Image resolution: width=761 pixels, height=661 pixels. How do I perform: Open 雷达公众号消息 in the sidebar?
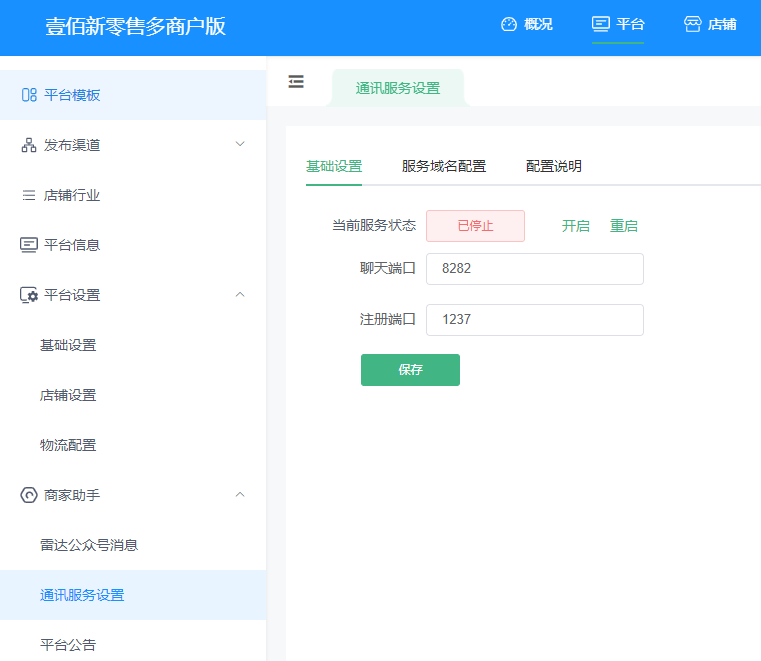(133, 545)
